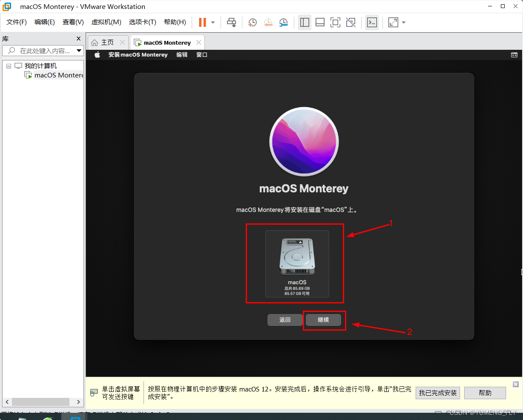Open the 编辑(E) menu
523x420 pixels.
coord(45,22)
